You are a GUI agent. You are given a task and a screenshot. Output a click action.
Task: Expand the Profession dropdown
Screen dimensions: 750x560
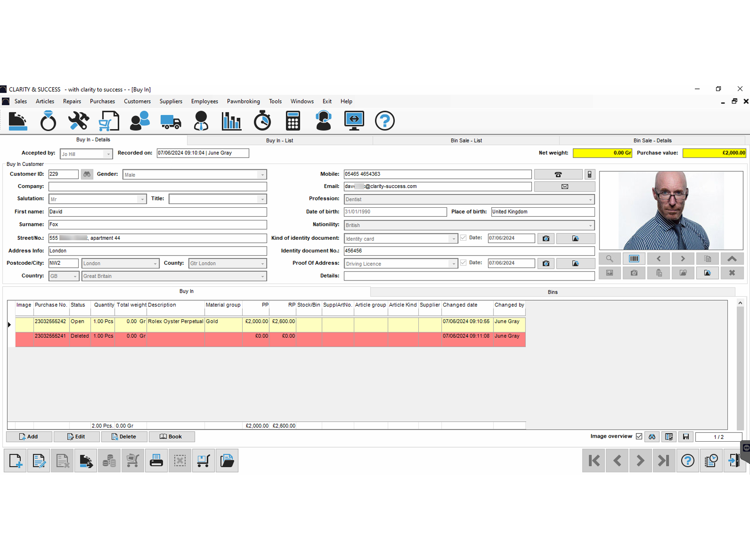[591, 199]
